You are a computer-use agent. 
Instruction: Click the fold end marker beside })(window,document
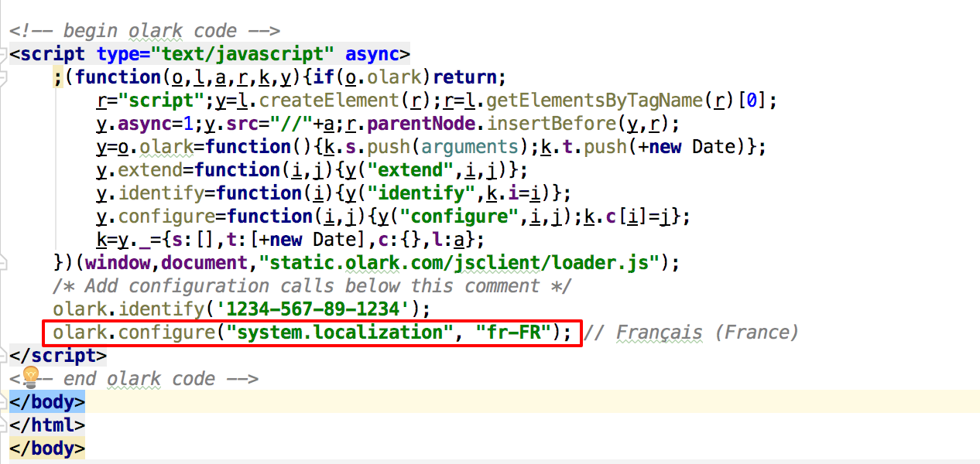pos(3,263)
